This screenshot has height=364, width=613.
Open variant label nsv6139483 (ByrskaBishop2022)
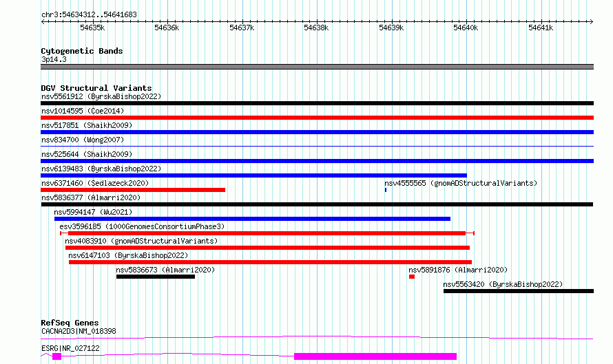(x=101, y=169)
